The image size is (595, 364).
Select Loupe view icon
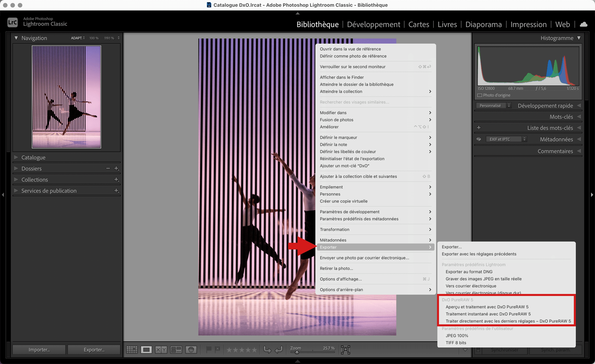point(146,349)
